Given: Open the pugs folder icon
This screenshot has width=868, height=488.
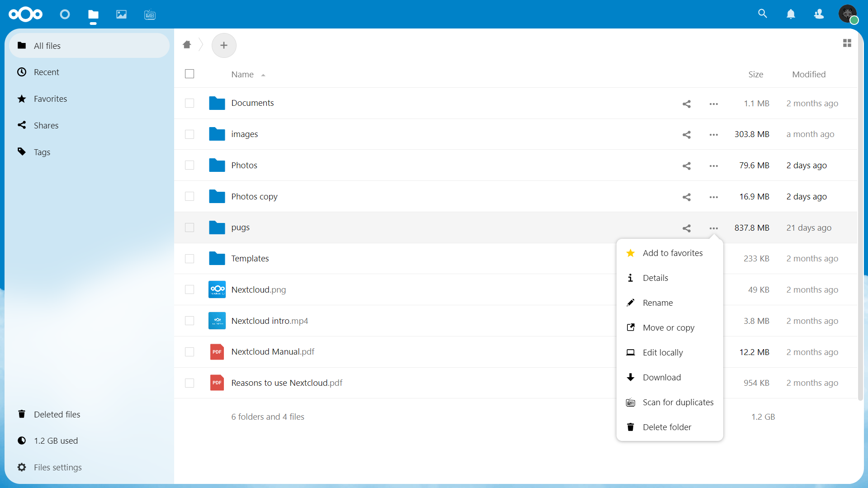Looking at the screenshot, I should (x=217, y=227).
